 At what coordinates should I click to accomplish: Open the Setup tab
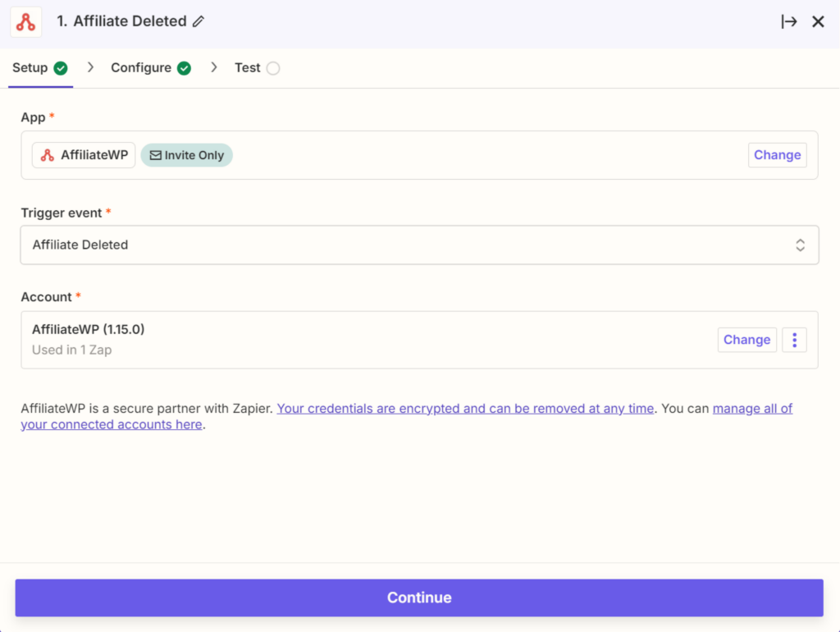tap(40, 68)
